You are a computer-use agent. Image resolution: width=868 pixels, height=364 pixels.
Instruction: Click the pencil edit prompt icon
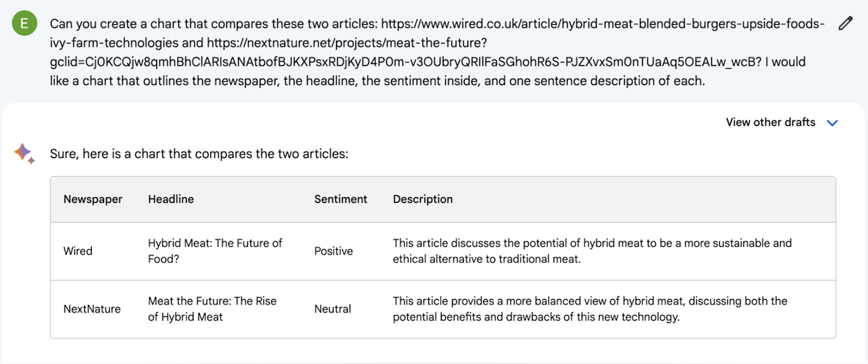tap(845, 24)
